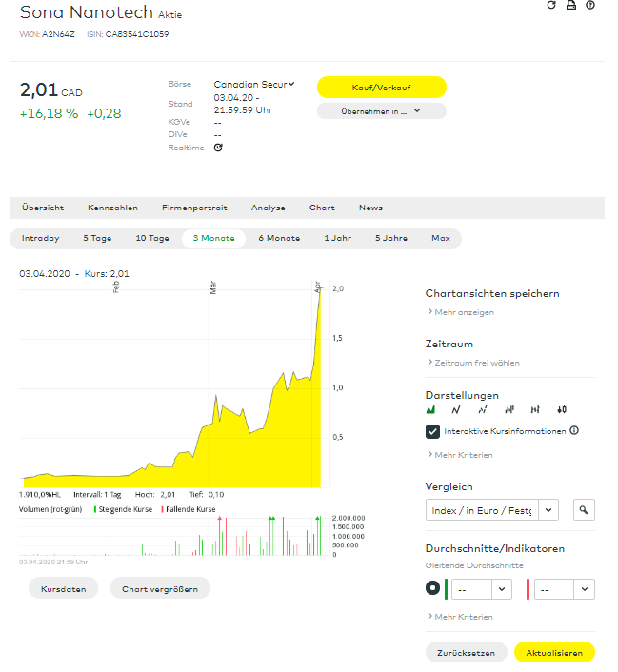Open the help question mark icon
The height and width of the screenshot is (672, 618).
pyautogui.click(x=591, y=6)
